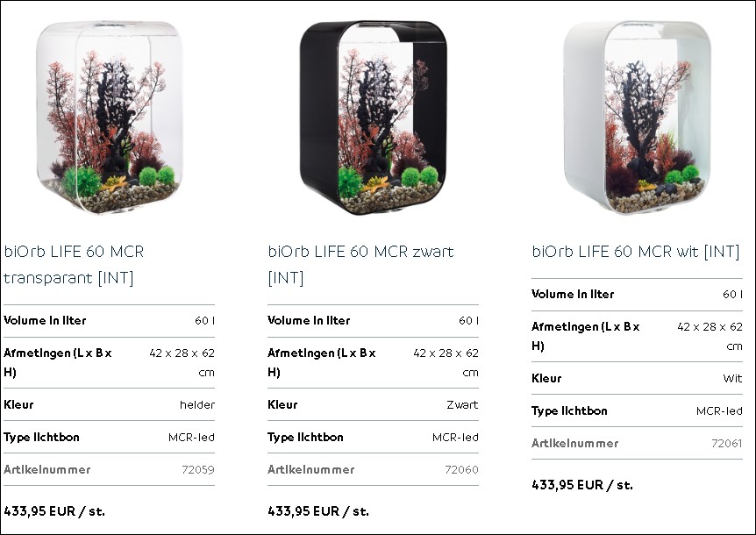Viewport: 756px width, 535px height.
Task: Click the biOrb LIFE 60 MCR transparant title
Action: (x=74, y=265)
